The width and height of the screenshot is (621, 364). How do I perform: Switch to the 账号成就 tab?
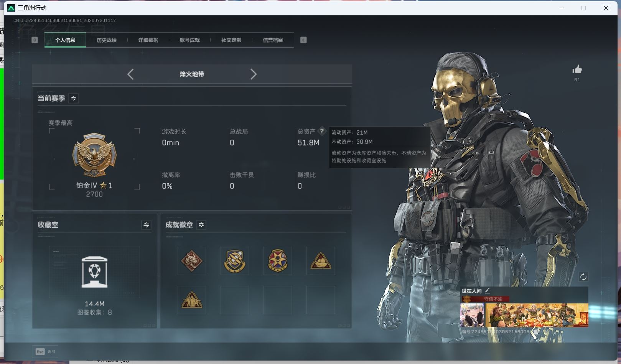tap(189, 40)
